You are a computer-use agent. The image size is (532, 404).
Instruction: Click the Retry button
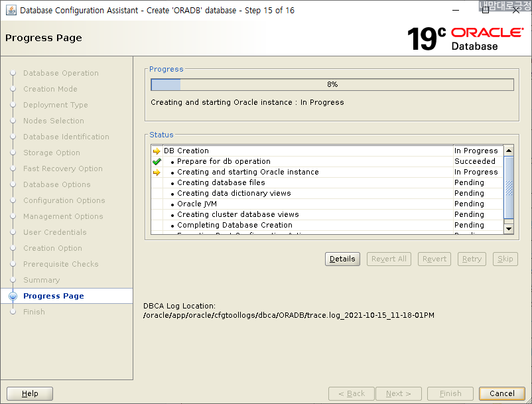pyautogui.click(x=472, y=259)
